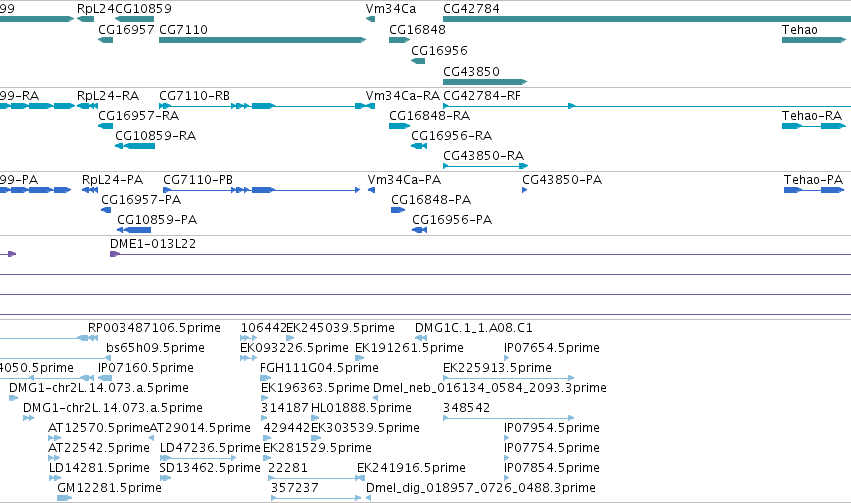The image size is (851, 503).
Task: Click the CG42784-RF transcript label
Action: [482, 96]
